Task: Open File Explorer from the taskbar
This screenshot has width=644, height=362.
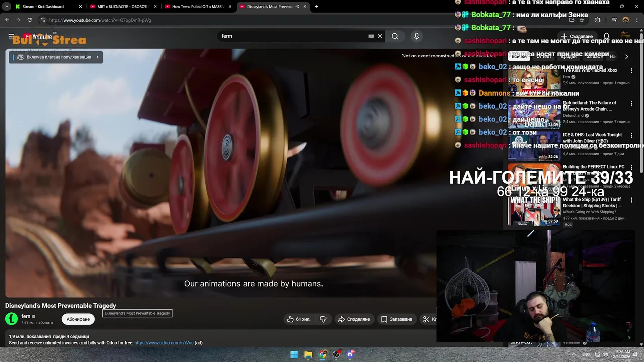Action: click(308, 354)
